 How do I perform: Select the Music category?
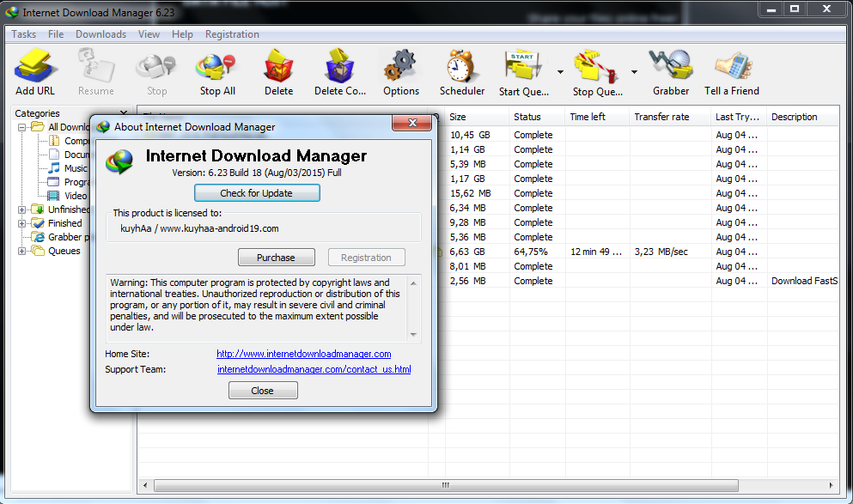click(x=75, y=168)
